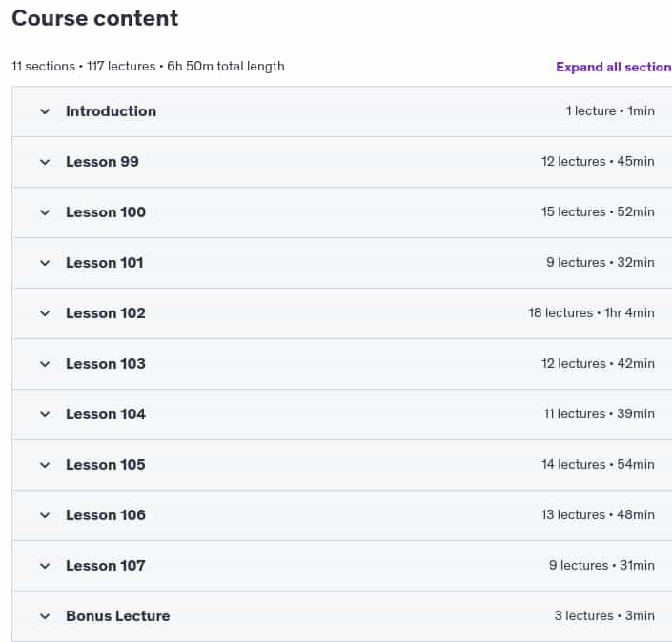Click '9 lectures • 32min' text
Image resolution: width=672 pixels, height=642 pixels.
(601, 263)
